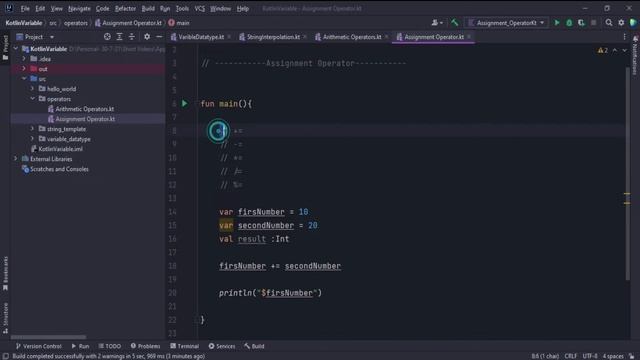Open Search Everywhere magnifier

coord(609,23)
